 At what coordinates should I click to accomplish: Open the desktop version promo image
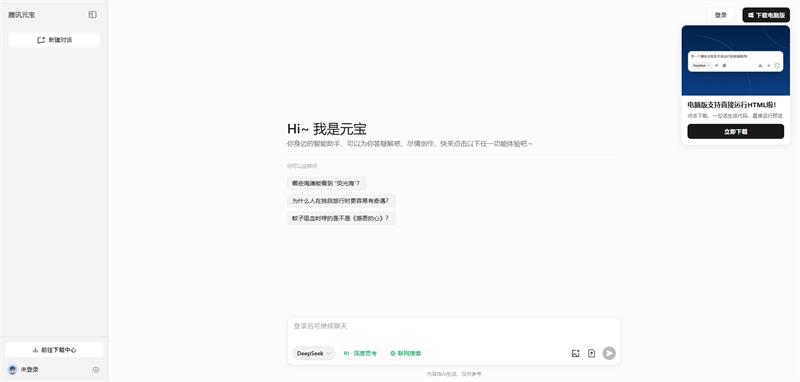point(736,61)
